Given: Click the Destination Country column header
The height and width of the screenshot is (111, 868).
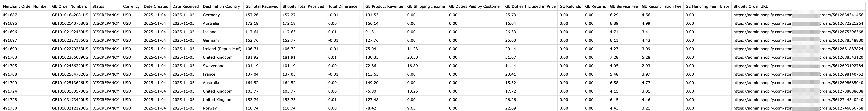Looking at the screenshot, I should (x=221, y=6).
